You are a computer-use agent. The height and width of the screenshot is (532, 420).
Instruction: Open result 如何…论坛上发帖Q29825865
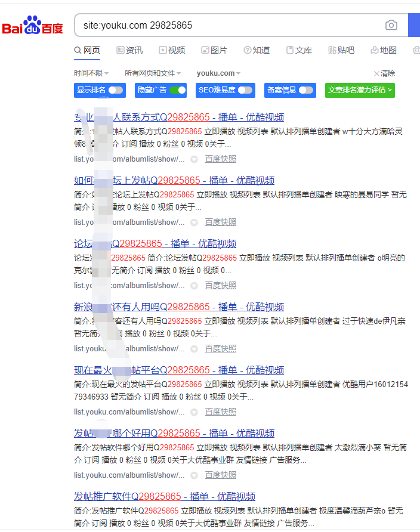[x=174, y=181]
